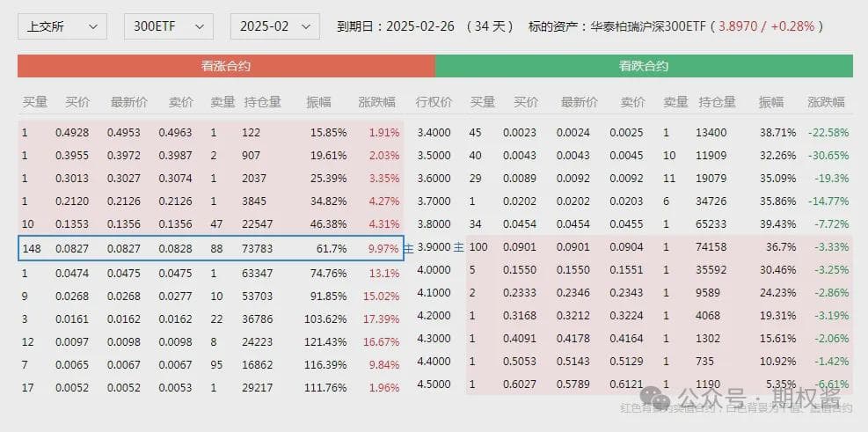Click call latest price 0.3972
The width and height of the screenshot is (868, 432).
tap(124, 156)
